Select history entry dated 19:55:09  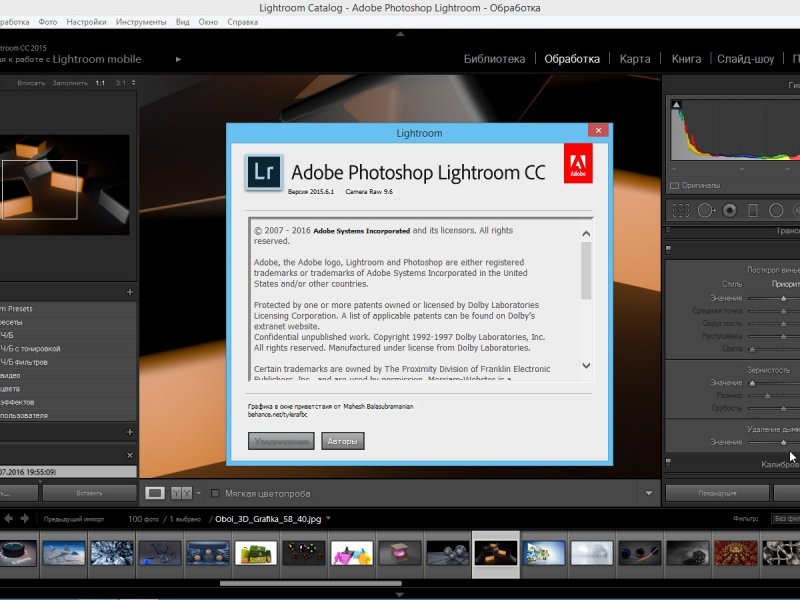[68, 472]
